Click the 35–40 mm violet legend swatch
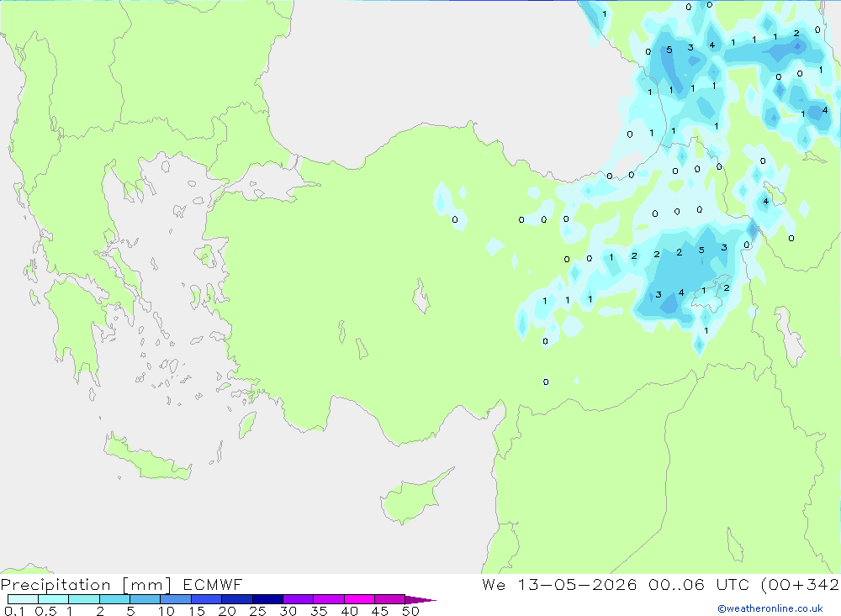Image resolution: width=841 pixels, height=616 pixels. [x=329, y=599]
